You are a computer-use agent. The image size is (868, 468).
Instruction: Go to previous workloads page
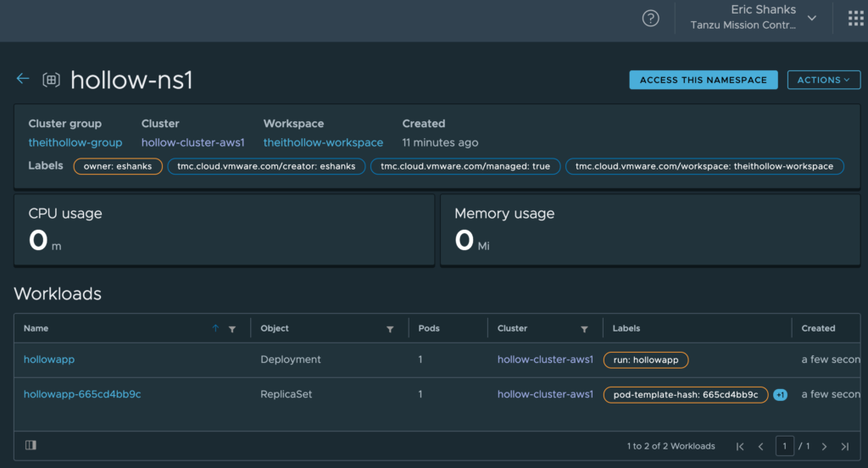point(760,446)
